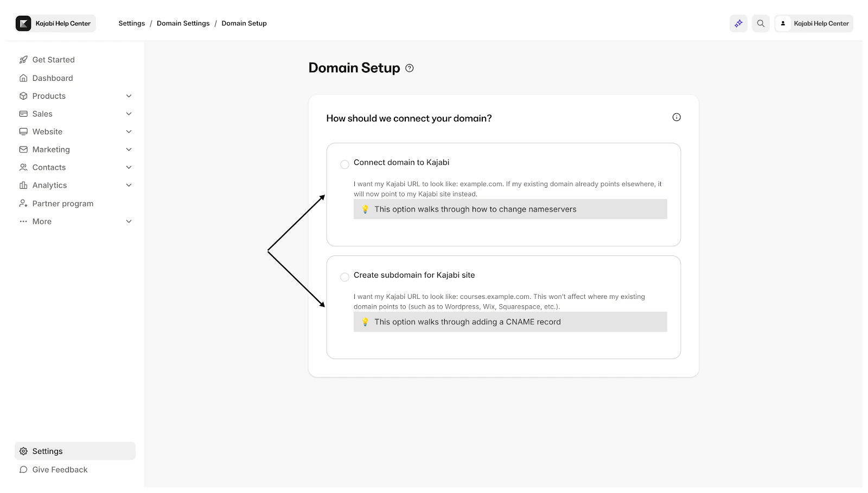868x493 pixels.
Task: Click the Settings breadcrumb link
Action: point(131,23)
